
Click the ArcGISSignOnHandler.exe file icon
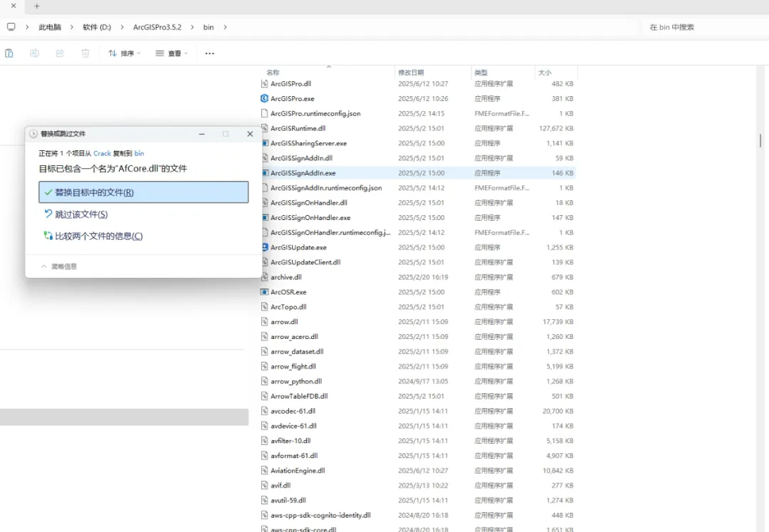point(264,217)
